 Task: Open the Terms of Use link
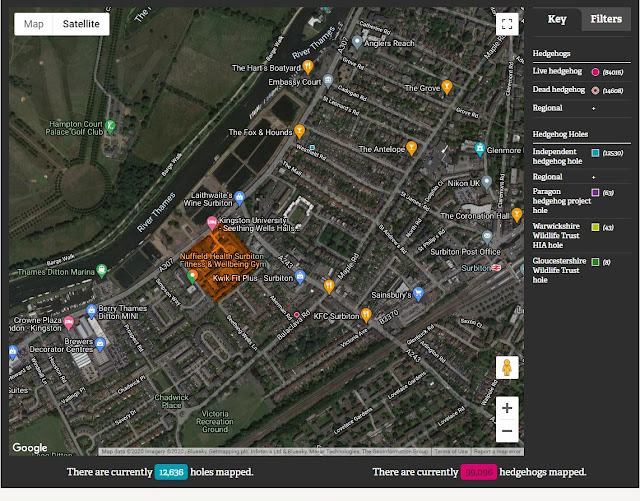(x=451, y=452)
